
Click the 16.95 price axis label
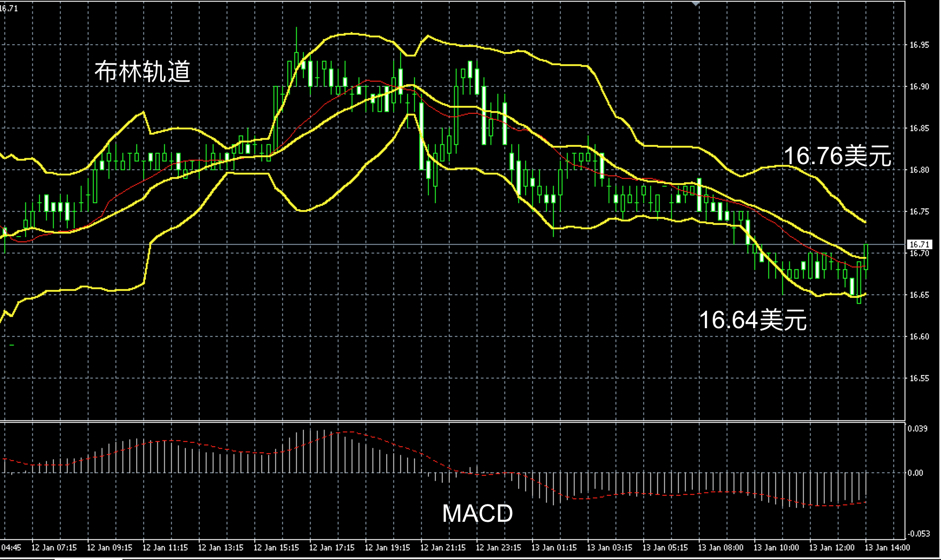[919, 45]
